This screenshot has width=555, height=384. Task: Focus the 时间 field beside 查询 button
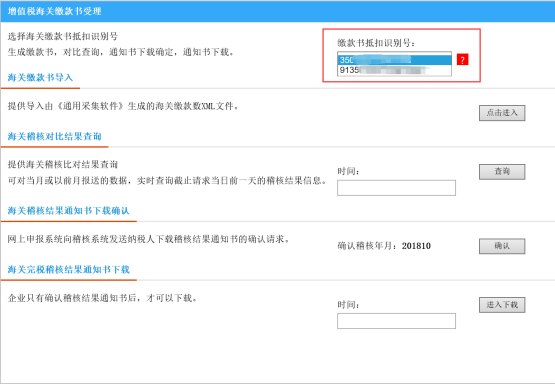(396, 188)
